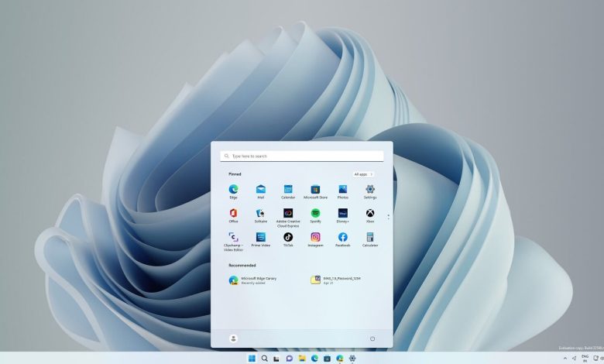Open Edge Canary from the taskbar
The height and width of the screenshot is (364, 604).
pos(340,359)
